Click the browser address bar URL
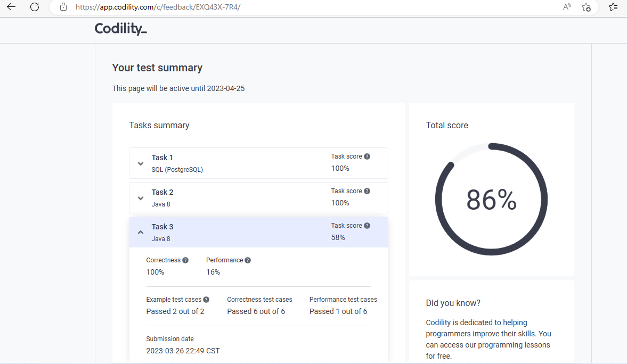 (158, 7)
